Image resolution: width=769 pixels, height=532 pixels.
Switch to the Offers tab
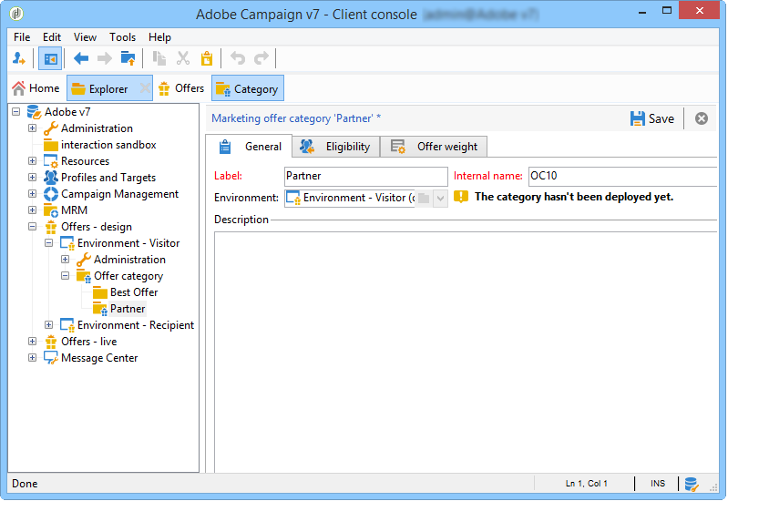coord(181,88)
